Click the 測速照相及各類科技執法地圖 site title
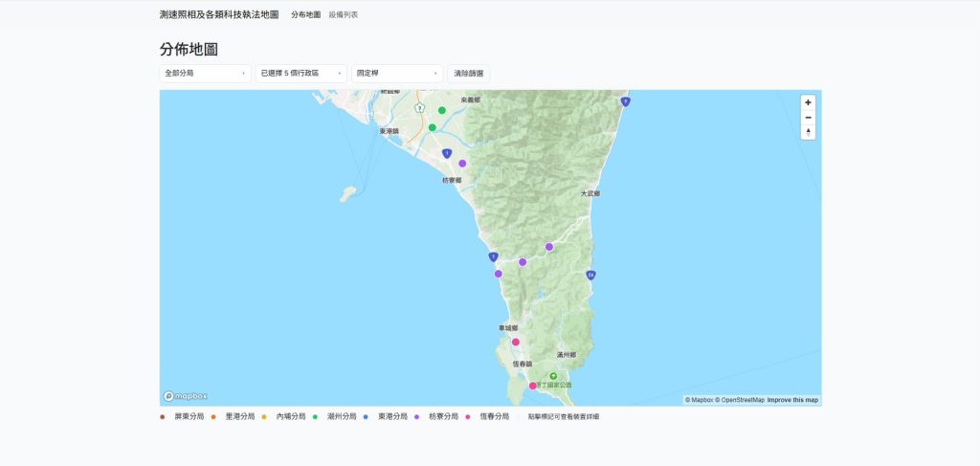The image size is (980, 466). 219,15
